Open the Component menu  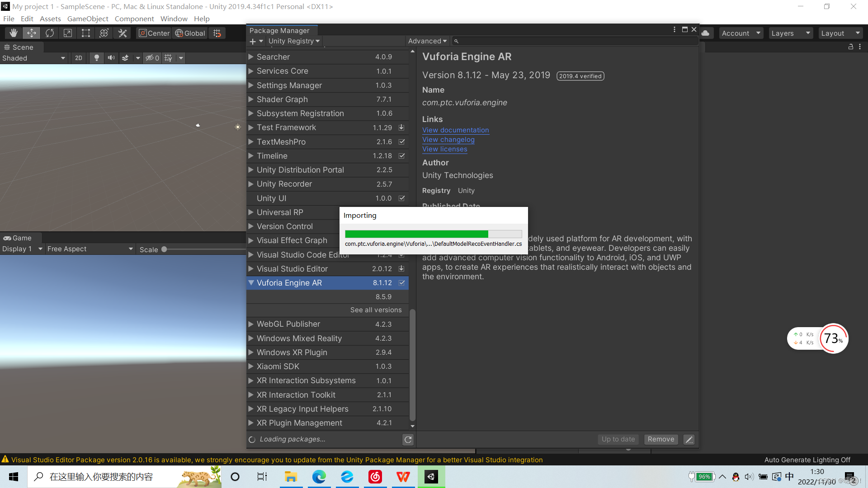[x=134, y=19]
